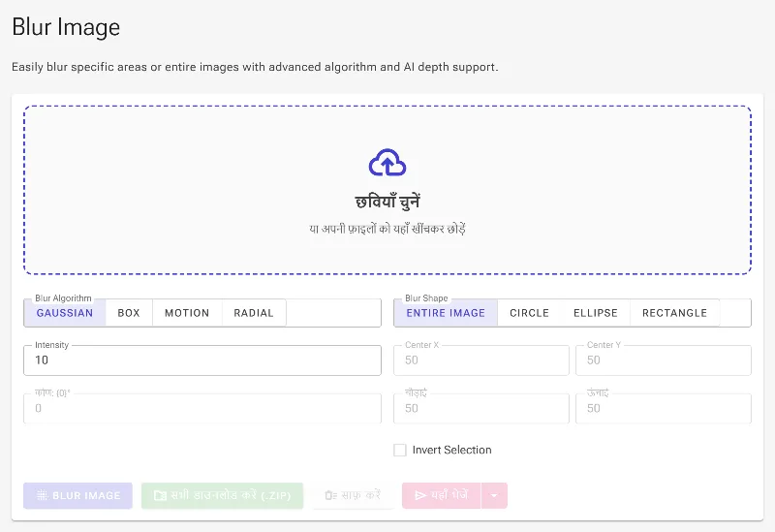The height and width of the screenshot is (532, 775).
Task: Click the छवियाँ चुनें choose images text
Action: (387, 202)
